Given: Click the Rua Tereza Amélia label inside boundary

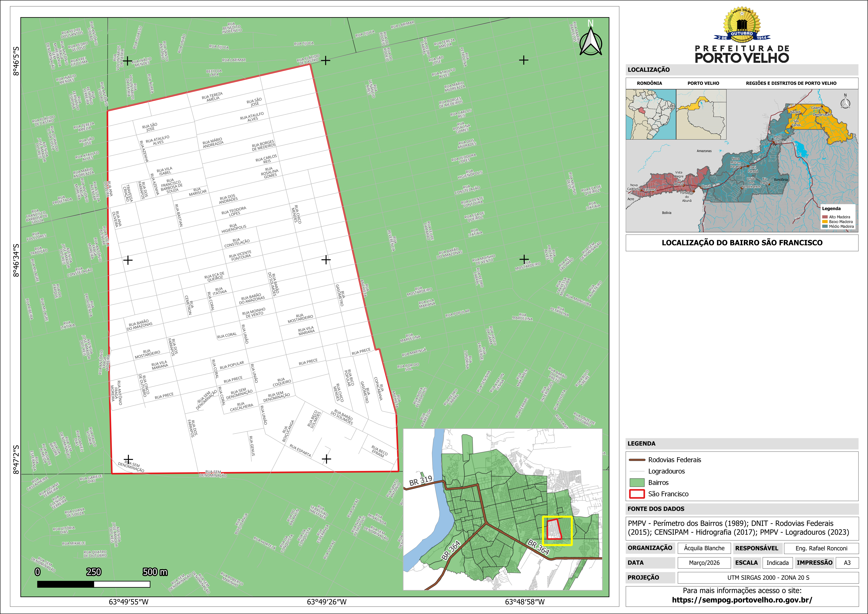Looking at the screenshot, I should [x=212, y=96].
